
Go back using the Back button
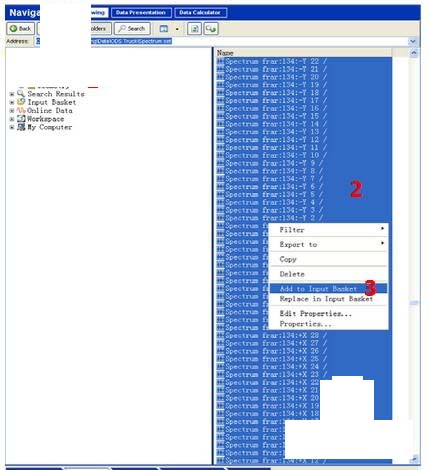(20, 29)
